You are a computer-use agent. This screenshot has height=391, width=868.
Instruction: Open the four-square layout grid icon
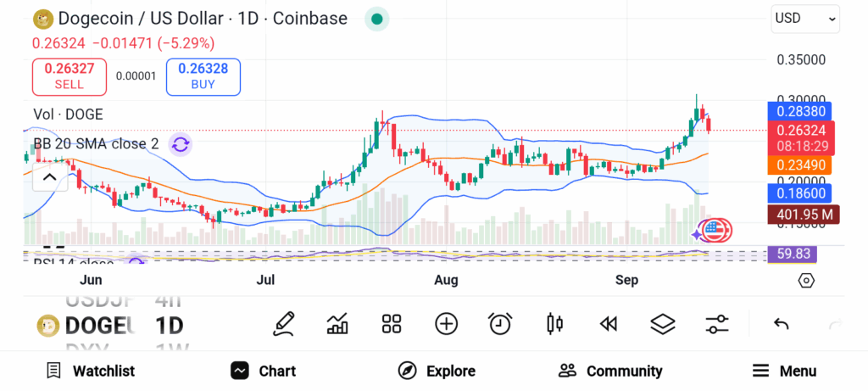tap(391, 323)
